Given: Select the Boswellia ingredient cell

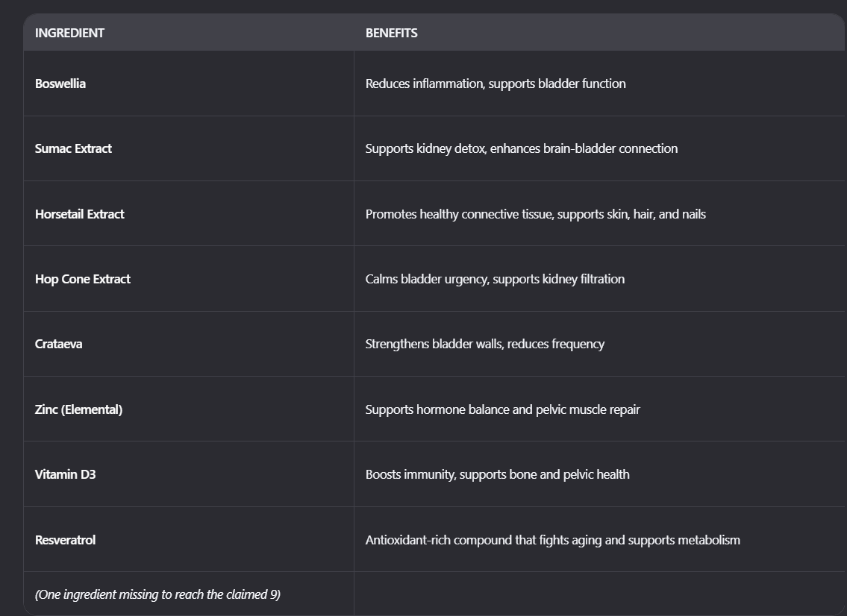Looking at the screenshot, I should (x=60, y=84).
